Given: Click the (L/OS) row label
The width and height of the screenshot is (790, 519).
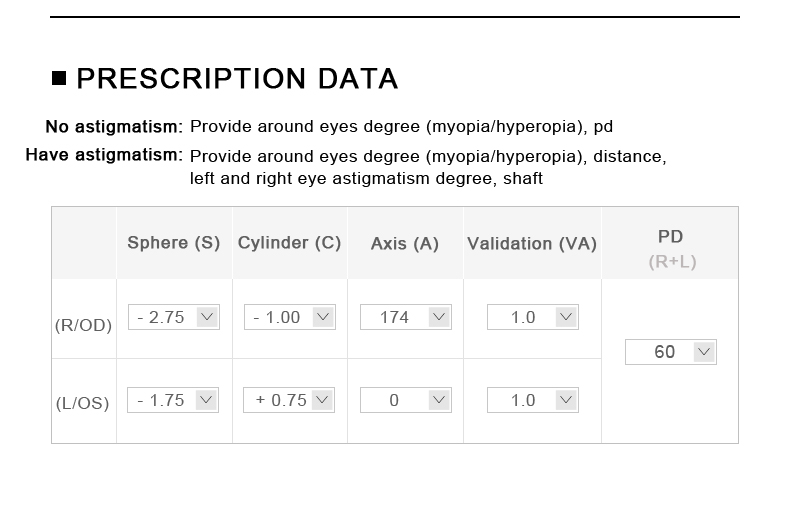Looking at the screenshot, I should 83,404.
